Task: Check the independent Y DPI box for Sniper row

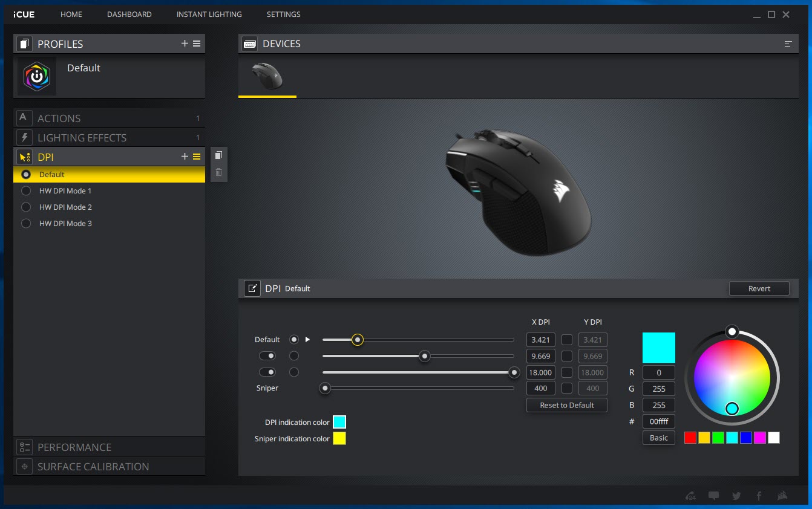Action: 567,388
